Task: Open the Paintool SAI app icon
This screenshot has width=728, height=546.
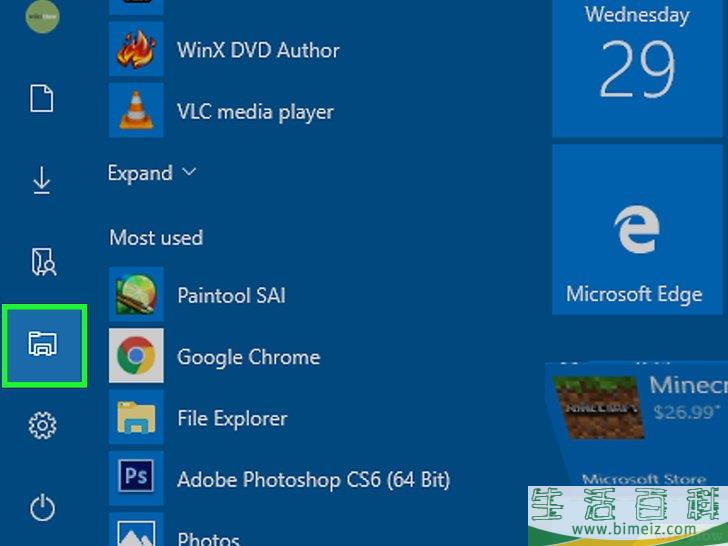Action: [x=136, y=294]
